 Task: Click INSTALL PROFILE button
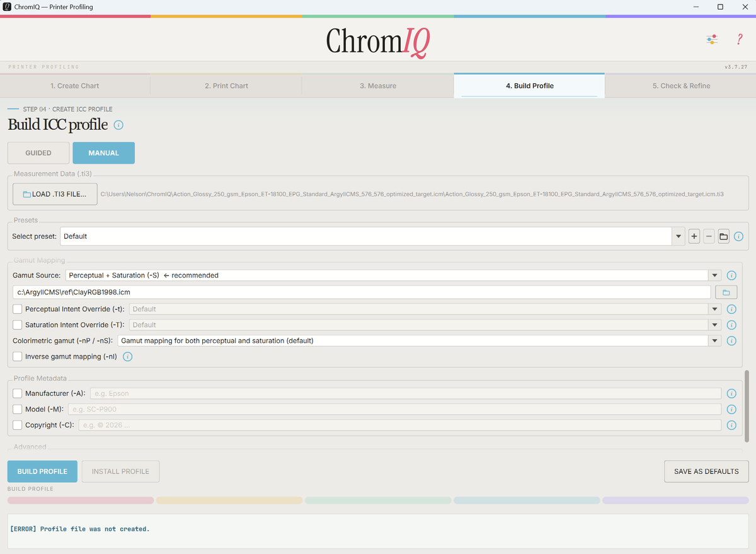[120, 471]
